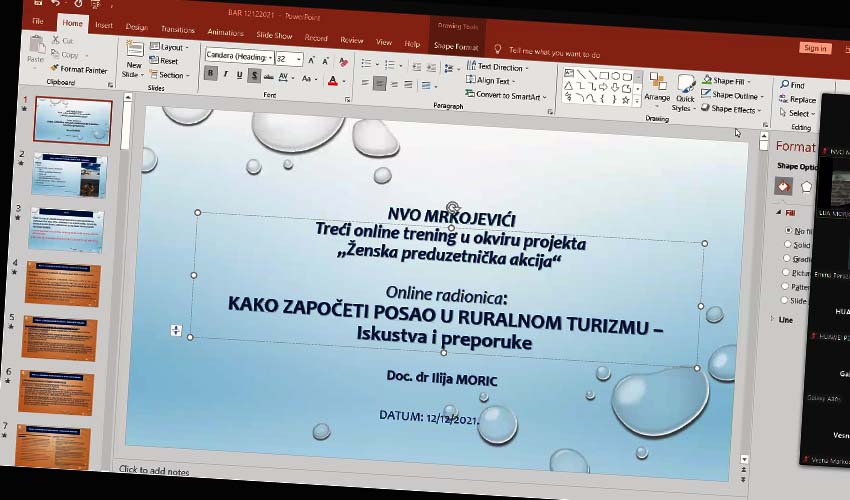Click Justify paragraph alignment icon
This screenshot has height=500, width=850.
408,85
